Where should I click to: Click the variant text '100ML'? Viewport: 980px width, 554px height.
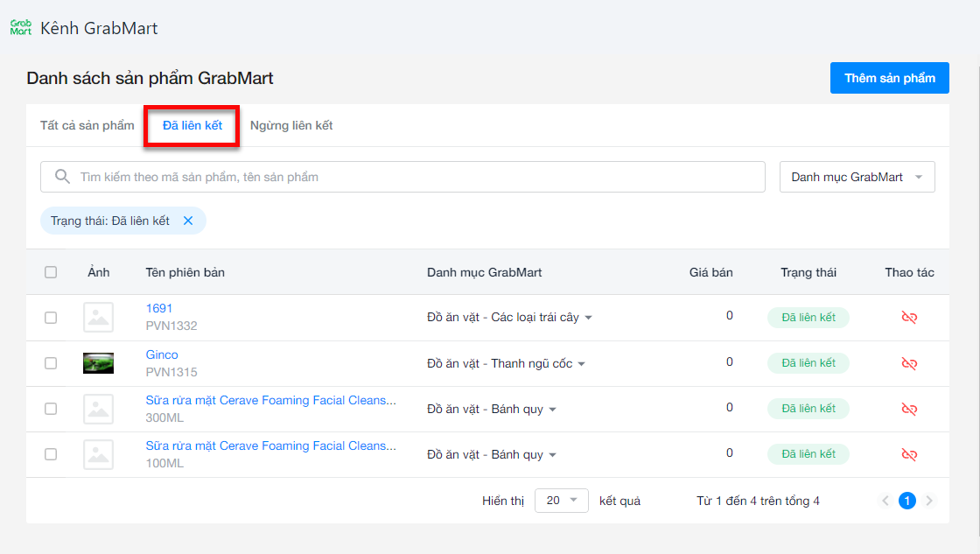164,463
